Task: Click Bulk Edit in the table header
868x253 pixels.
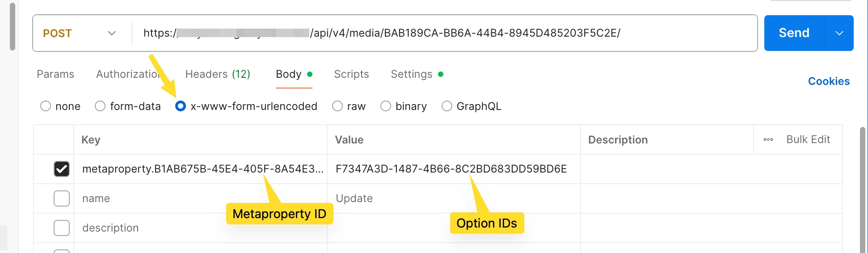Action: tap(808, 139)
